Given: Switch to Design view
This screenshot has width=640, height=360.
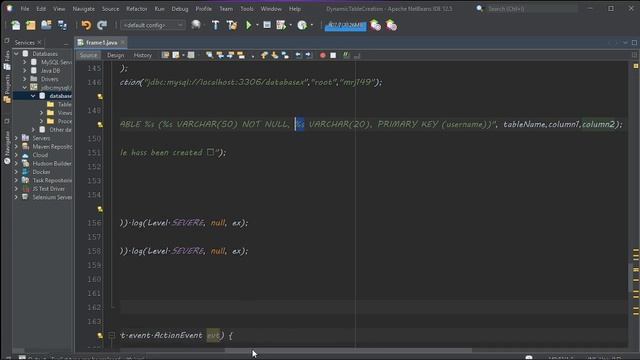Looking at the screenshot, I should tap(116, 56).
